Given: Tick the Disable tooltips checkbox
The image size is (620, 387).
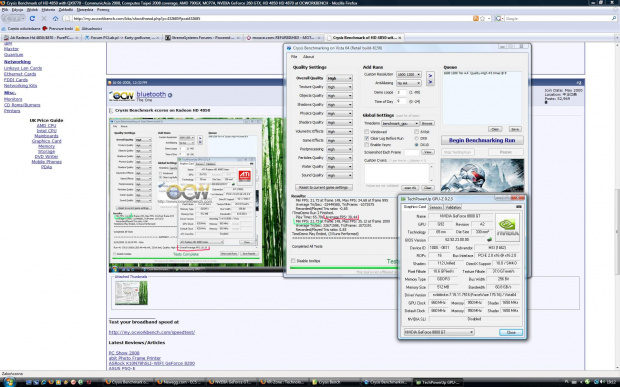Looking at the screenshot, I should click(x=293, y=261).
